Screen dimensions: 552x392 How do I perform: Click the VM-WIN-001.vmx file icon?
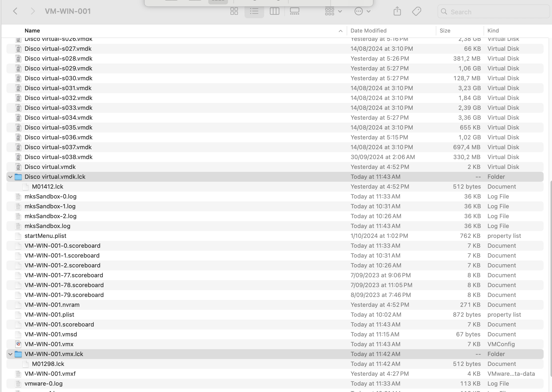tap(18, 344)
